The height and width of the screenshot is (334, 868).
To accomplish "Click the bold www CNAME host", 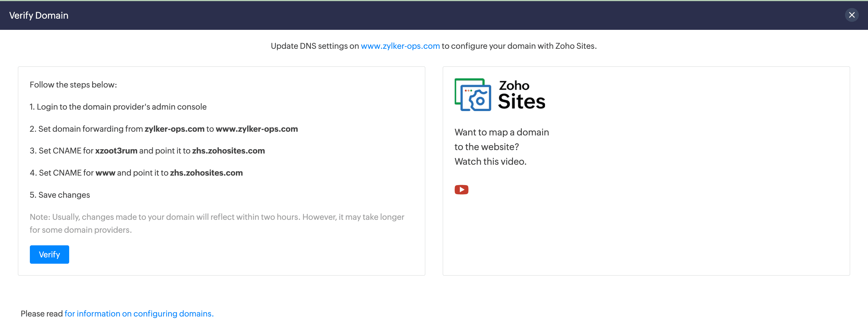I will coord(105,173).
